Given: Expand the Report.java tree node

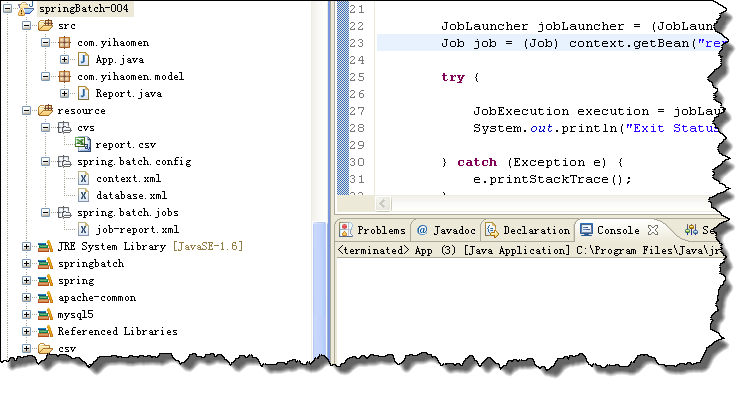Looking at the screenshot, I should coord(64,93).
